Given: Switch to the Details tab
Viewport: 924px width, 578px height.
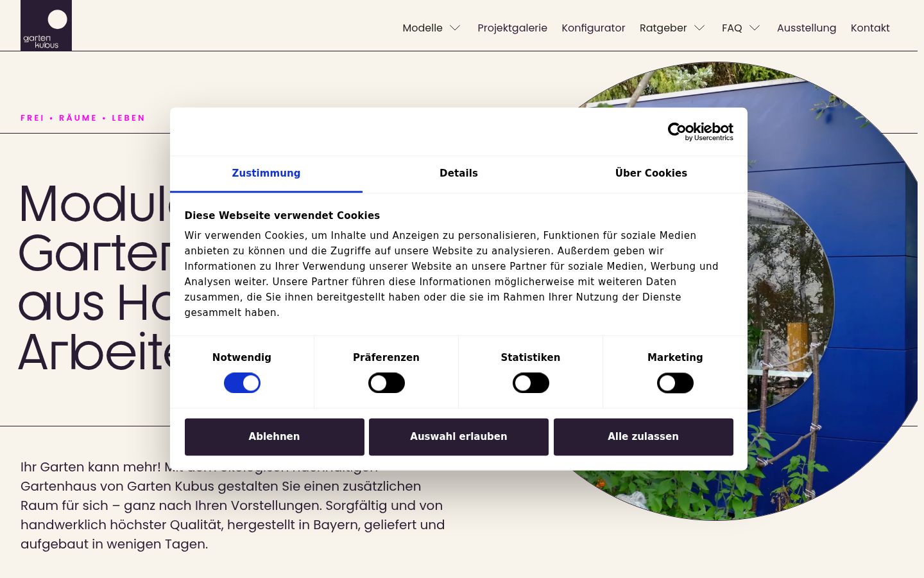Looking at the screenshot, I should 459,173.
